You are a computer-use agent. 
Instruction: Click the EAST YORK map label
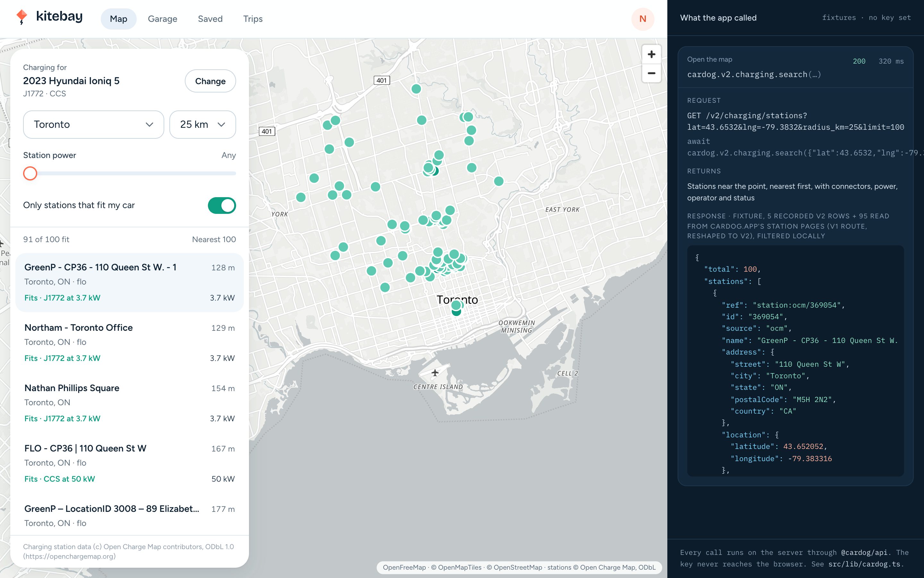tap(562, 209)
